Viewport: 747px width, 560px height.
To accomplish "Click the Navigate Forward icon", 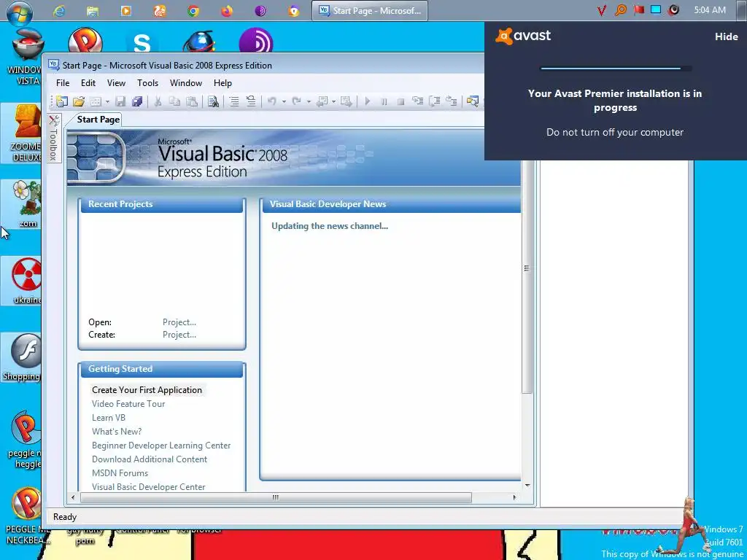I will [347, 101].
